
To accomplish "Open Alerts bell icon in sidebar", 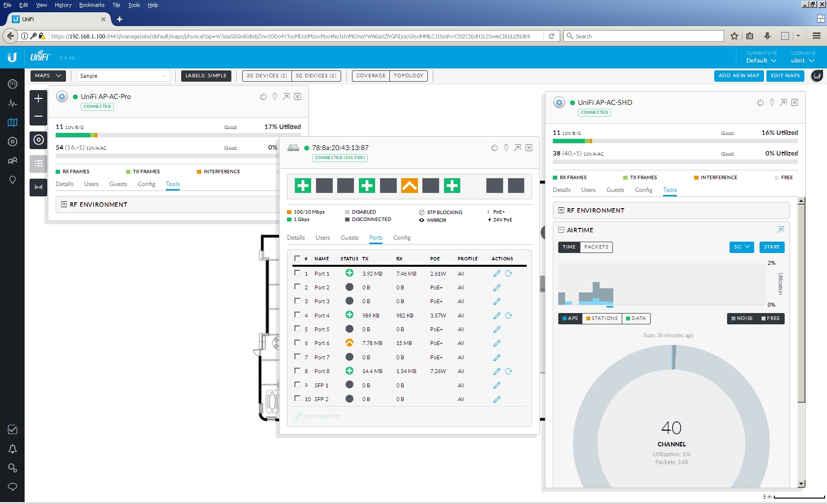I will pos(13,449).
